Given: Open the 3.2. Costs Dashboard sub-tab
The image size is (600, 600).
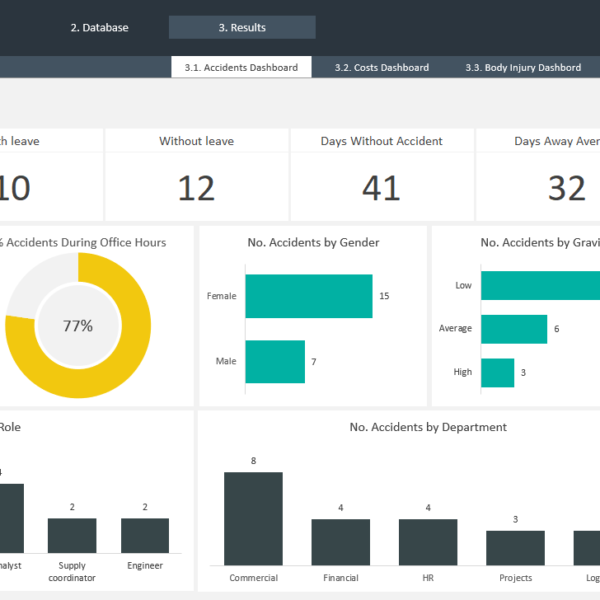Looking at the screenshot, I should point(382,68).
